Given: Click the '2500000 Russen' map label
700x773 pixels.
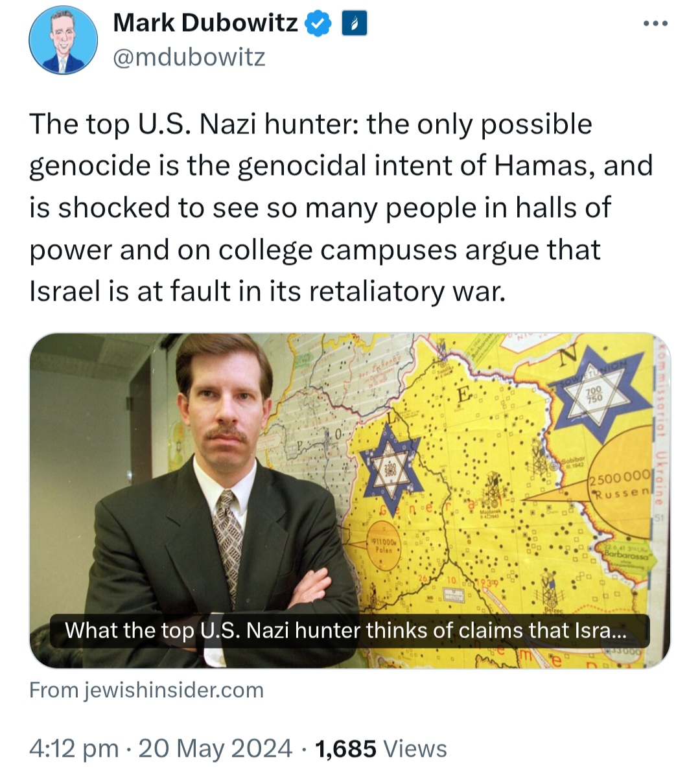Looking at the screenshot, I should pyautogui.click(x=620, y=485).
